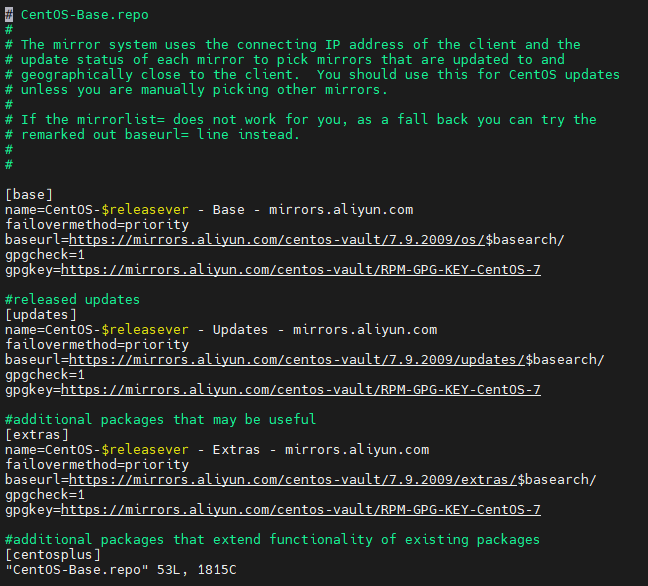This screenshot has width=648, height=586.
Task: Click the [updates] section header
Action: tap(41, 315)
